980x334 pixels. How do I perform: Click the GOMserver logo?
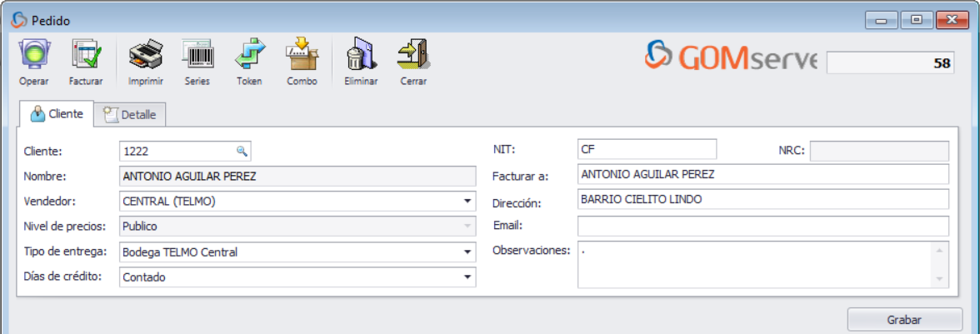(x=731, y=56)
